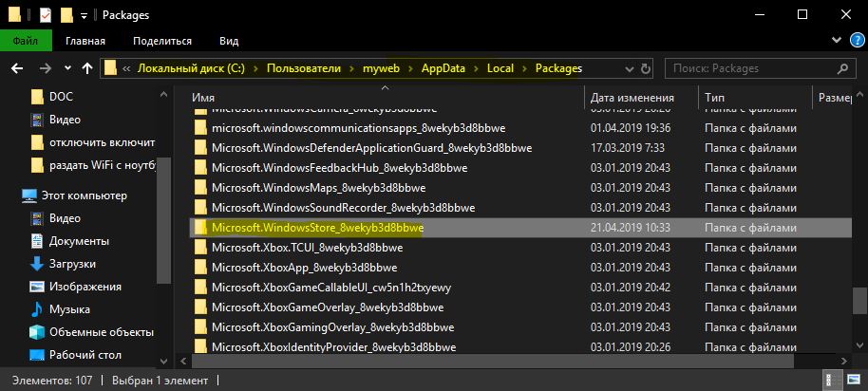Click date 17.03.2019 7:33 cell
The image size is (868, 391).
pos(627,148)
